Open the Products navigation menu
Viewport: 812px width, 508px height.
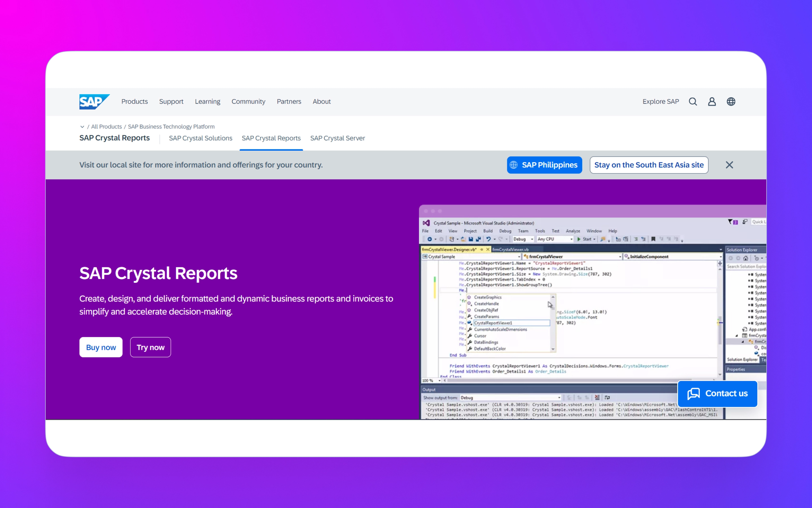click(134, 102)
